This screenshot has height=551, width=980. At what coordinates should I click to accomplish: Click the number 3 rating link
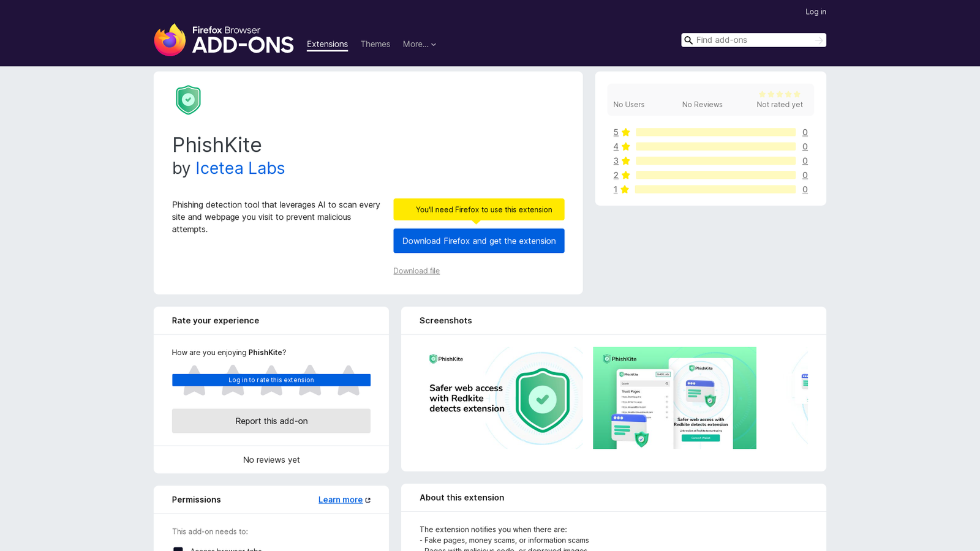point(616,161)
